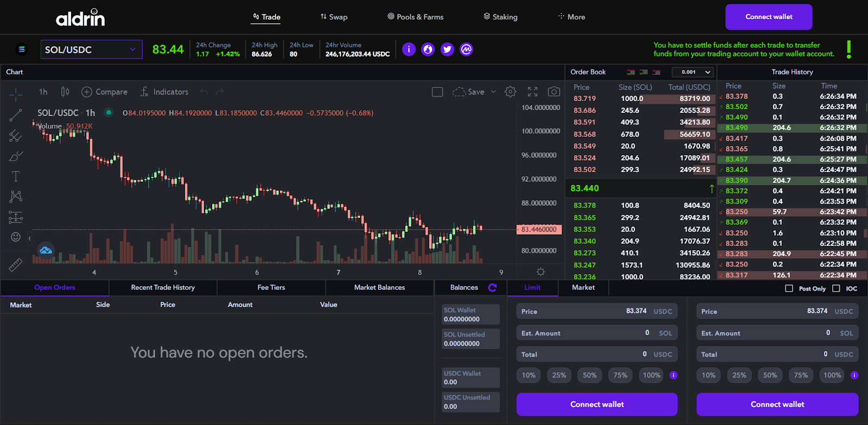Set left form amount to 10%
The image size is (868, 425).
[x=528, y=375]
